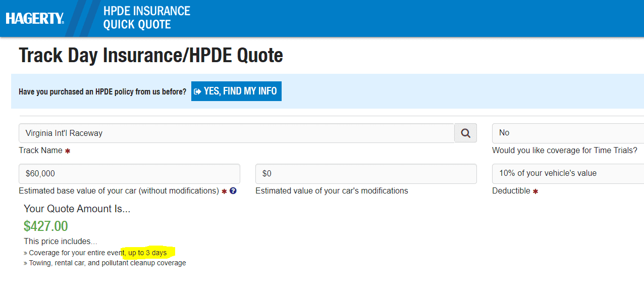Image resolution: width=644 pixels, height=286 pixels.
Task: Open the base value help question mark
Action: [233, 191]
